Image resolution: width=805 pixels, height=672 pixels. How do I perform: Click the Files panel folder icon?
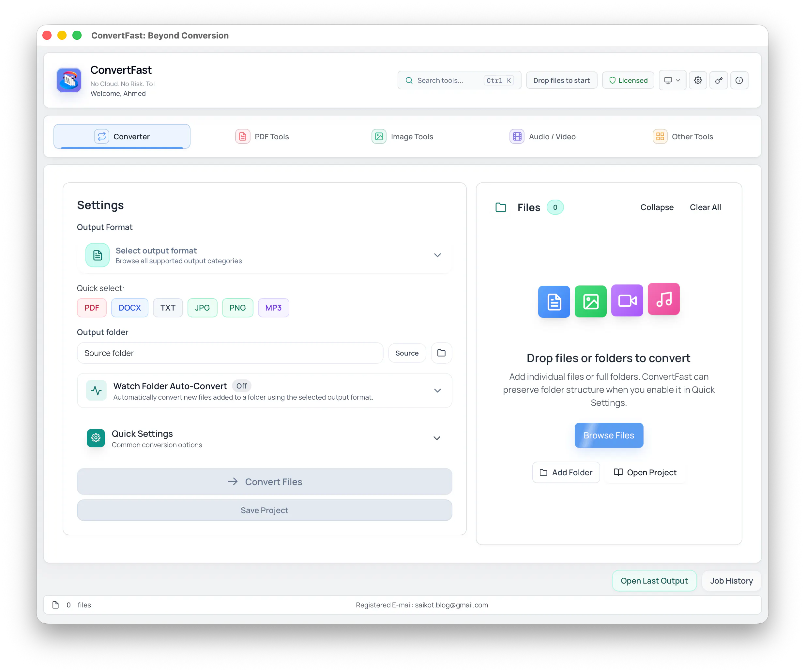click(501, 207)
